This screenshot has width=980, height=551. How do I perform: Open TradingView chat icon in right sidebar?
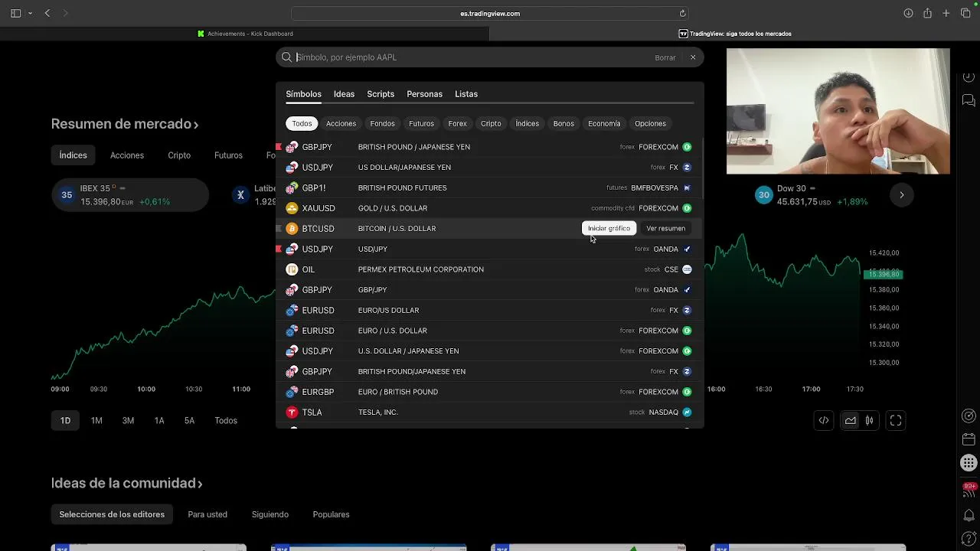969,100
